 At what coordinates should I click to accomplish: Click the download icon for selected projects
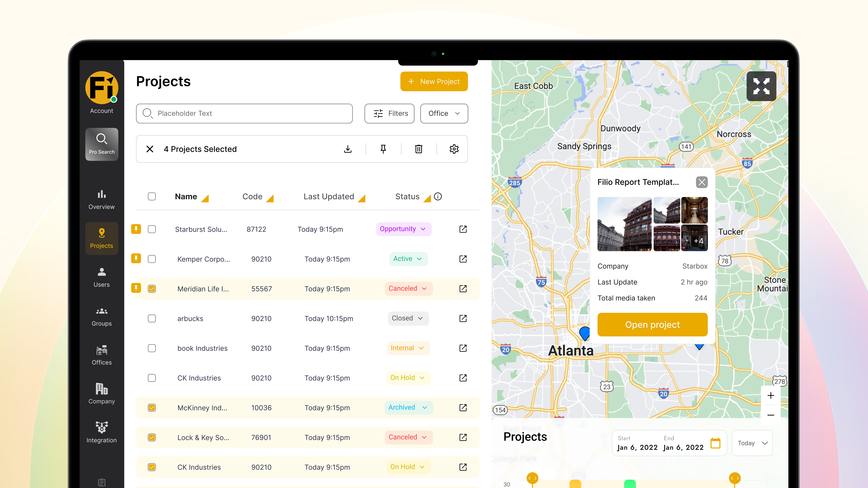point(348,149)
